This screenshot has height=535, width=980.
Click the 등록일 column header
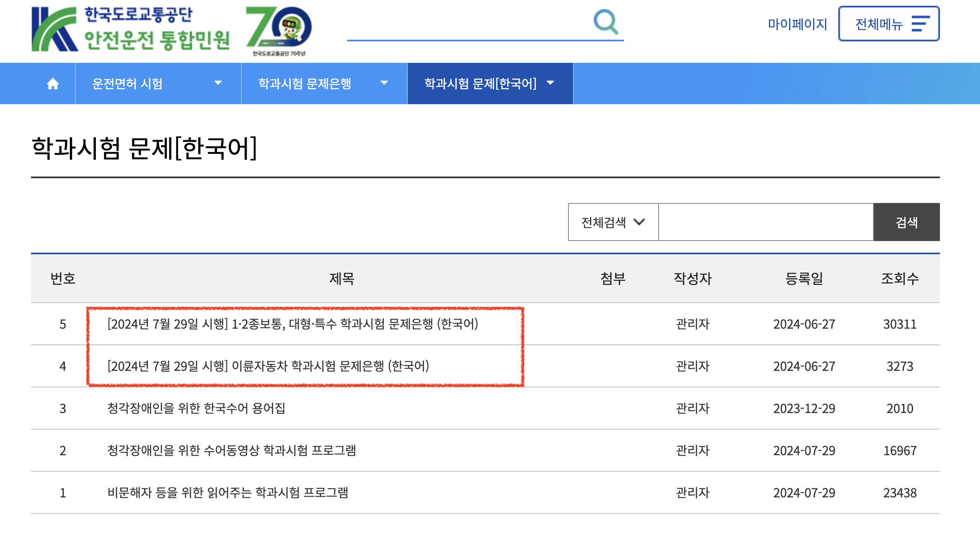coord(804,279)
